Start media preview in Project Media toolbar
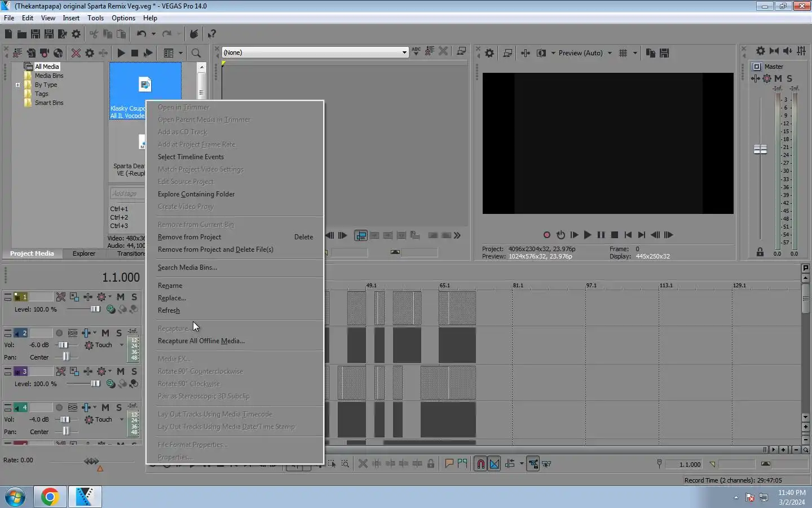812x508 pixels. click(x=121, y=53)
